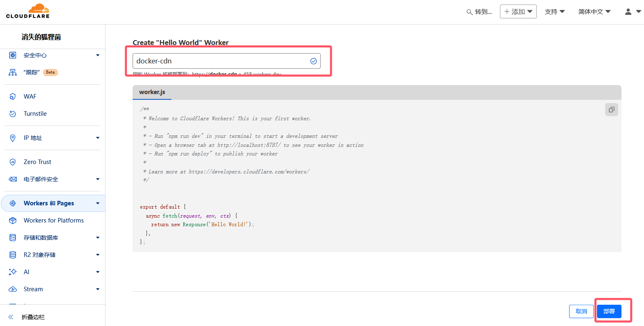This screenshot has width=644, height=326.
Task: Open Turnstile in the sidebar
Action: point(35,114)
